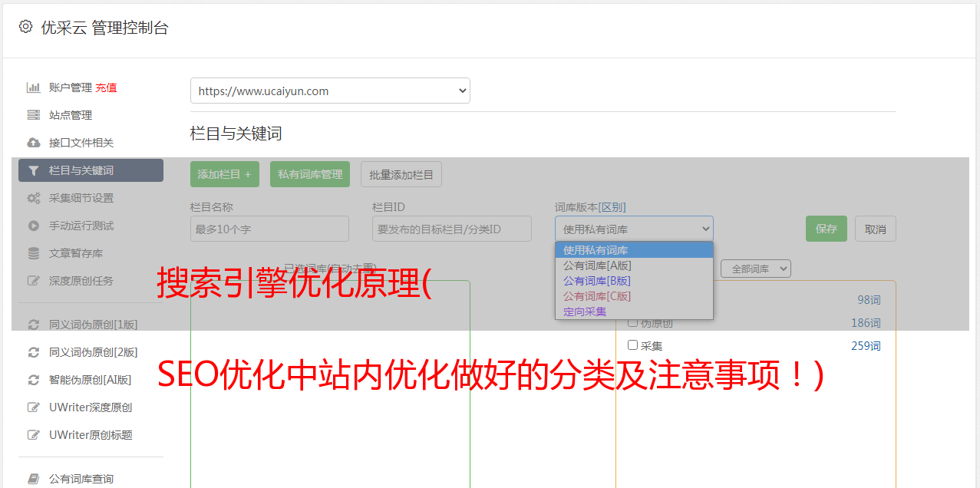
Task: Click the 98词 count
Action: pyautogui.click(x=869, y=300)
